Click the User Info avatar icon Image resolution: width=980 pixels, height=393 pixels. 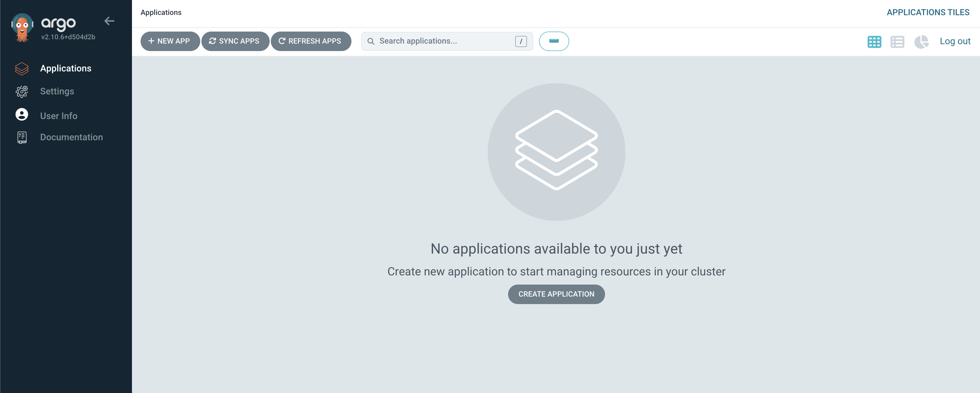tap(22, 114)
